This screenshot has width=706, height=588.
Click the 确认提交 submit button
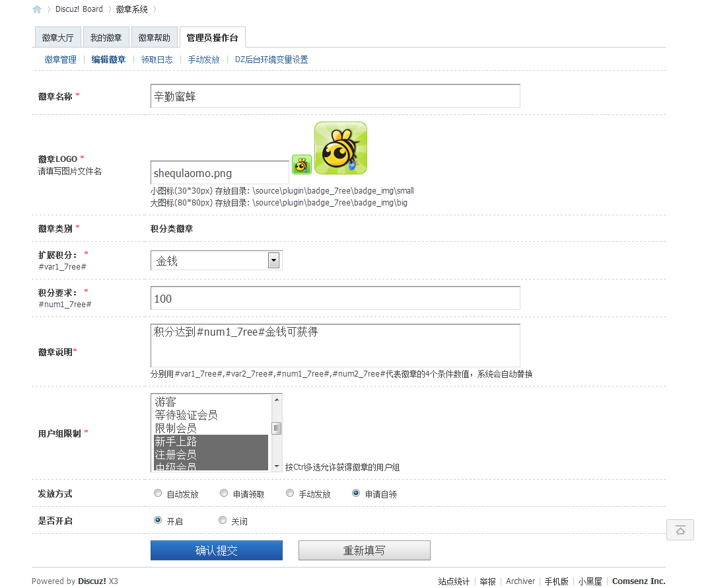click(216, 550)
